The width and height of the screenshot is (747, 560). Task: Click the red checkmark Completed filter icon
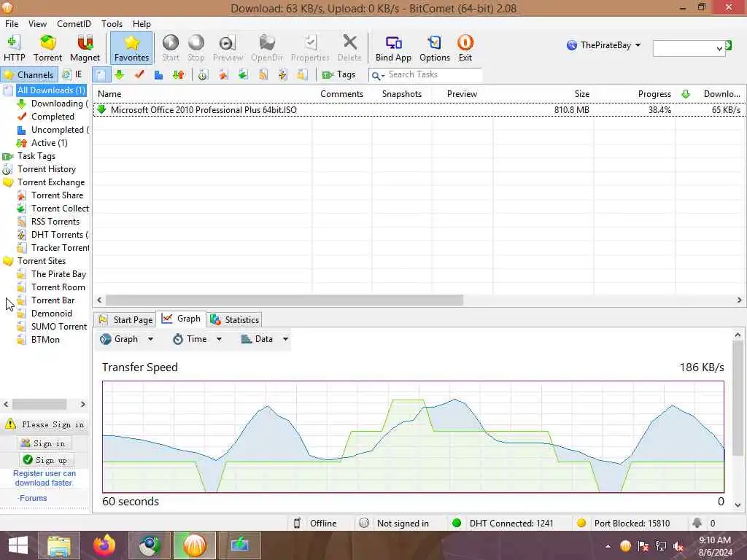coord(139,75)
